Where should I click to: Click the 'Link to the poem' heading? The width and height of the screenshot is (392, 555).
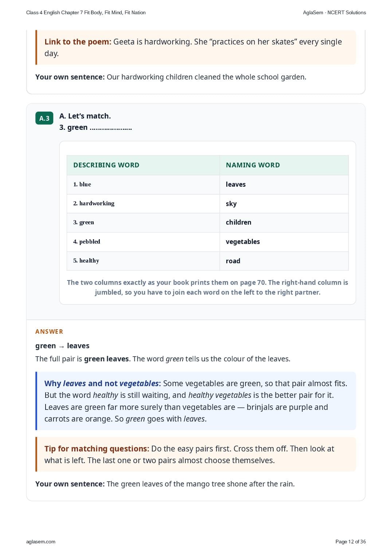click(78, 42)
